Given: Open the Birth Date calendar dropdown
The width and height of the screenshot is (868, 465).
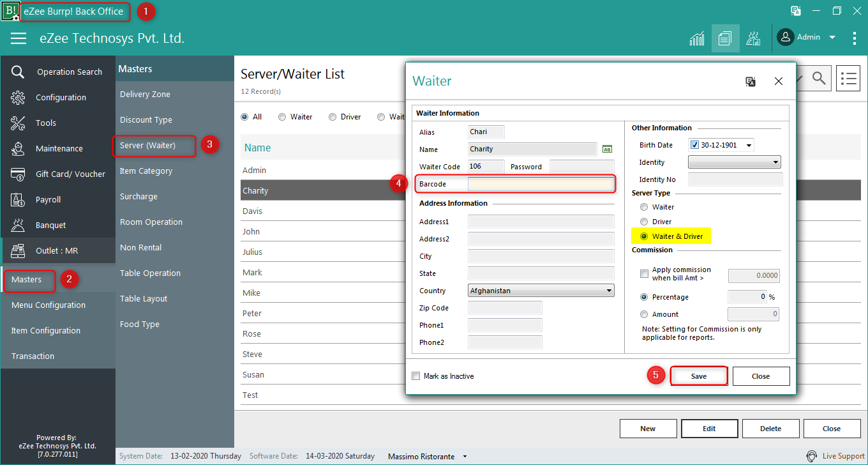Looking at the screenshot, I should (748, 145).
